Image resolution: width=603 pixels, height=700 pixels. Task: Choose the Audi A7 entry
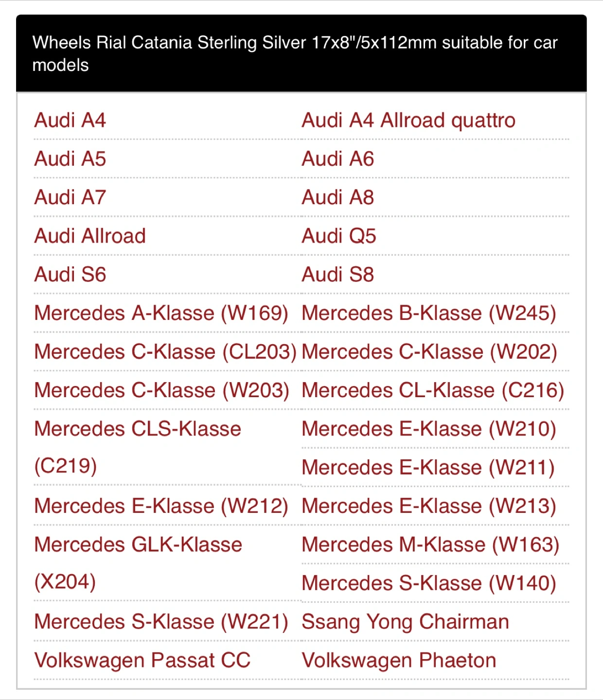pos(70,197)
